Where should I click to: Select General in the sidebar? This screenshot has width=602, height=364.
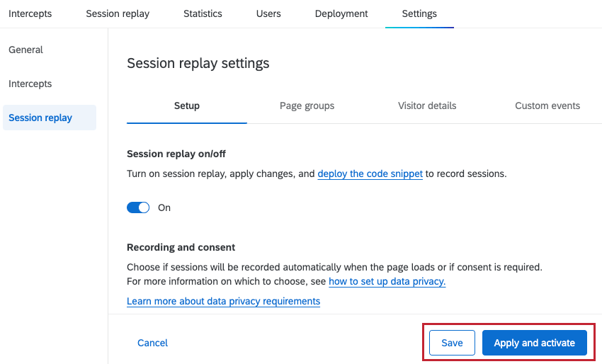click(25, 50)
